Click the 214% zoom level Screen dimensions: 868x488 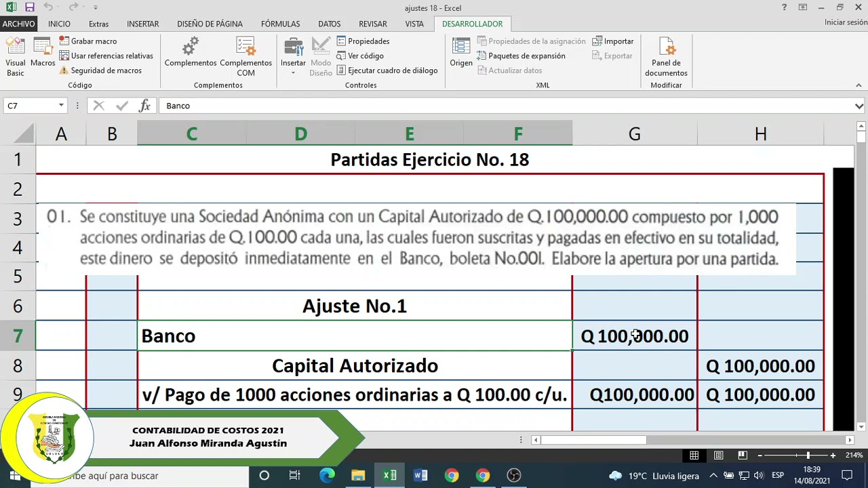[854, 455]
